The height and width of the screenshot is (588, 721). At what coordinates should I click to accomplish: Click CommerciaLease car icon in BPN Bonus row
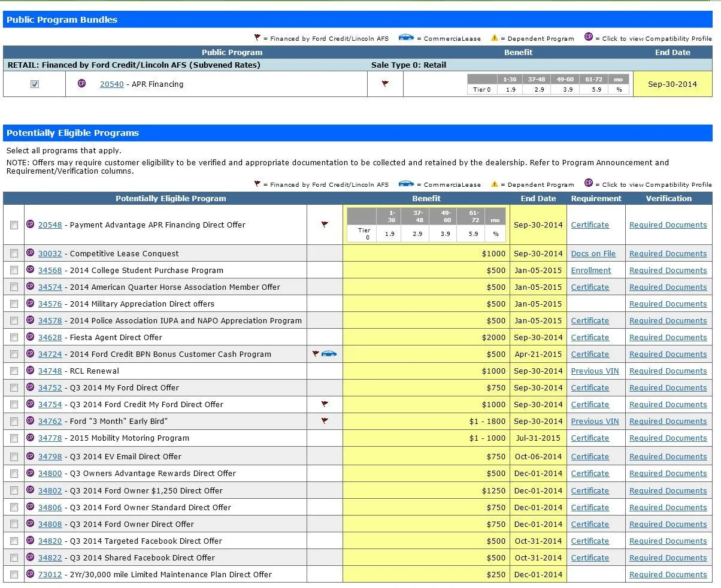click(x=329, y=354)
